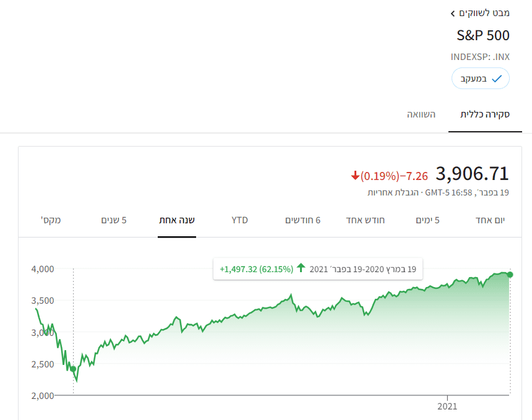The width and height of the screenshot is (532, 420).
Task: Open the מבט לשווקים markets link
Action: click(484, 13)
